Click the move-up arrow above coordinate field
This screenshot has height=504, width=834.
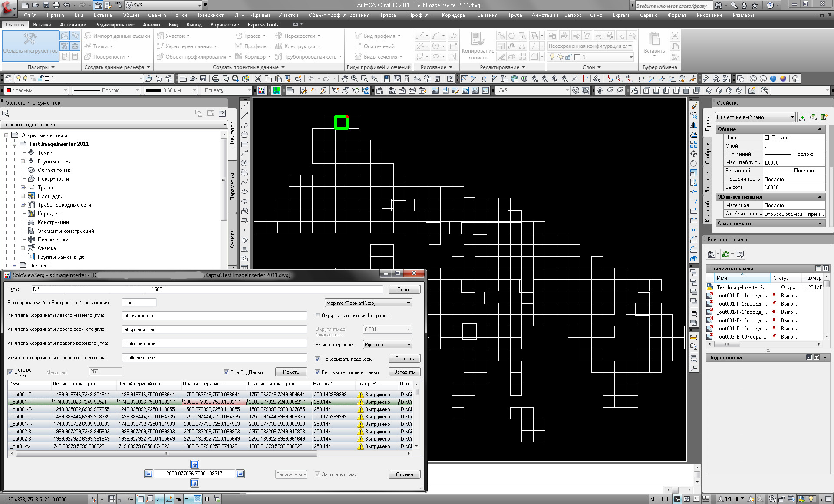click(x=194, y=464)
